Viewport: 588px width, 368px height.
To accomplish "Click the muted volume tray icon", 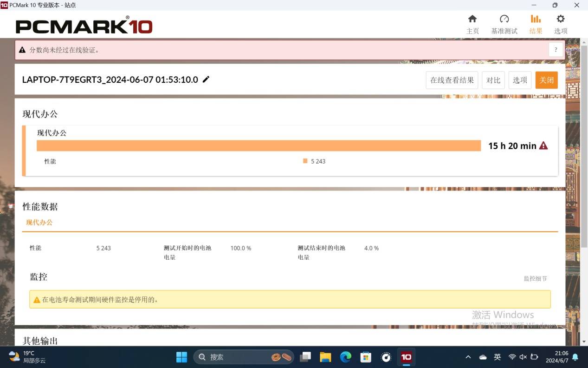I will [523, 357].
